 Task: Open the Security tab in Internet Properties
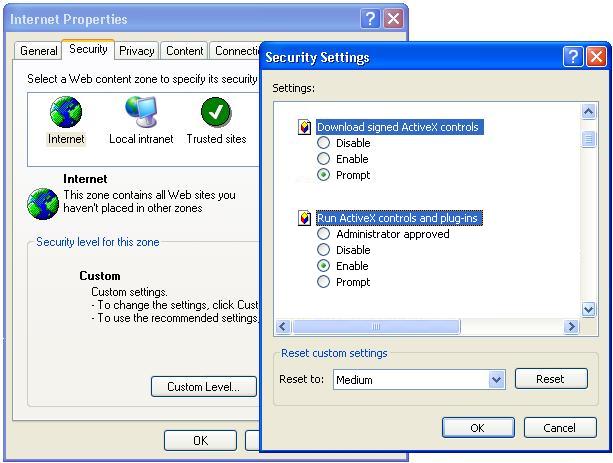pyautogui.click(x=88, y=49)
